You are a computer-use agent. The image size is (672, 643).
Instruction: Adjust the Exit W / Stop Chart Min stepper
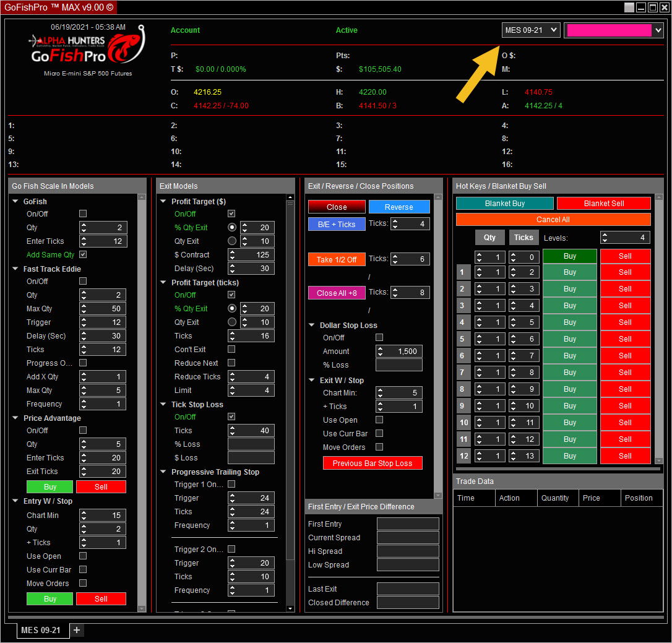pyautogui.click(x=380, y=392)
